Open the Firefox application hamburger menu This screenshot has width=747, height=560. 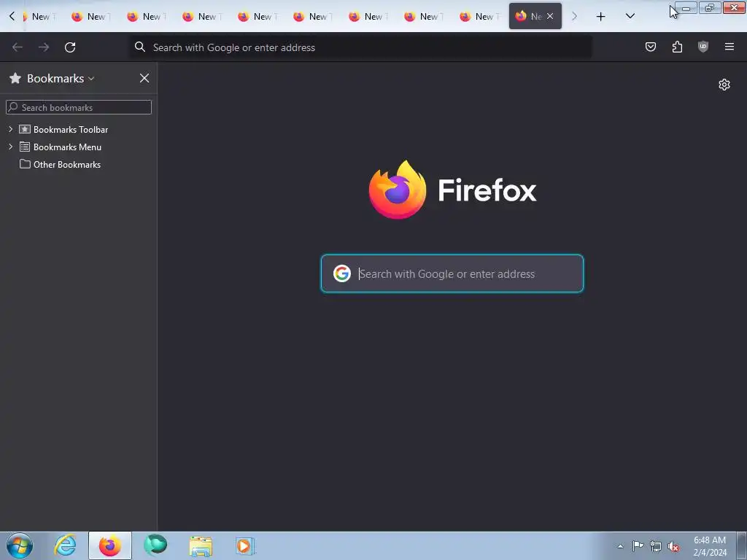729,47
